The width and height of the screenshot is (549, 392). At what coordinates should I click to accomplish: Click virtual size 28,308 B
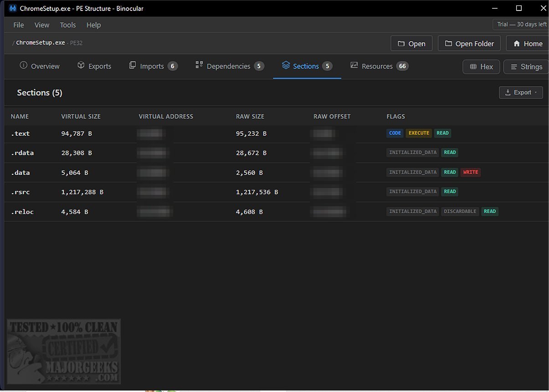[77, 153]
